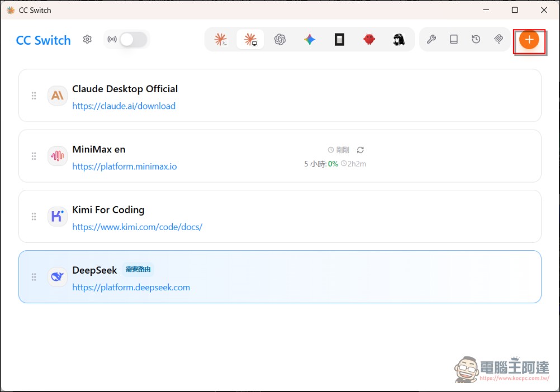The height and width of the screenshot is (392, 560).
Task: Switch to the Gemini app tab
Action: [x=310, y=39]
